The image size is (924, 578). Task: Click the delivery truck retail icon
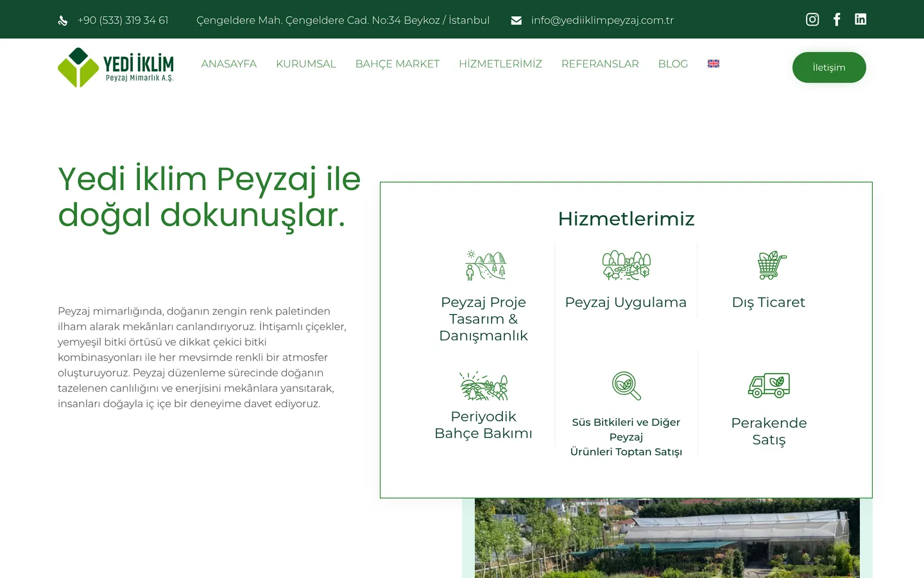click(x=769, y=385)
